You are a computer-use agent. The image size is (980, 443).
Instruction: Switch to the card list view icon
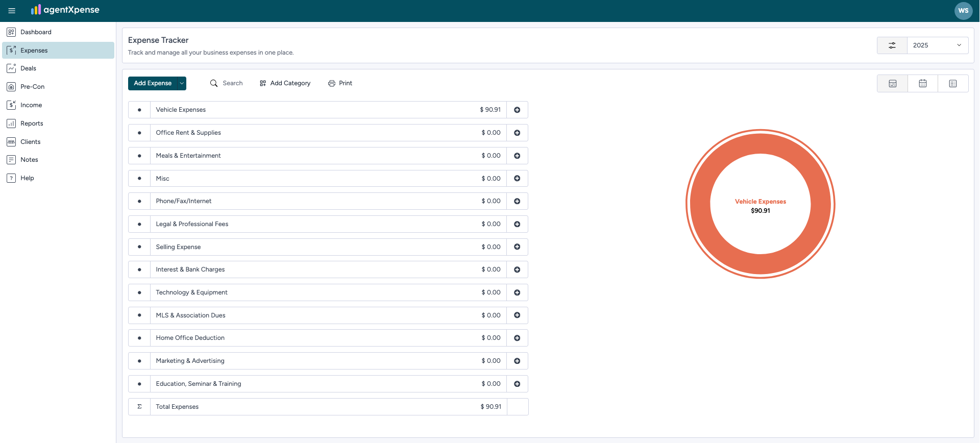pyautogui.click(x=892, y=84)
